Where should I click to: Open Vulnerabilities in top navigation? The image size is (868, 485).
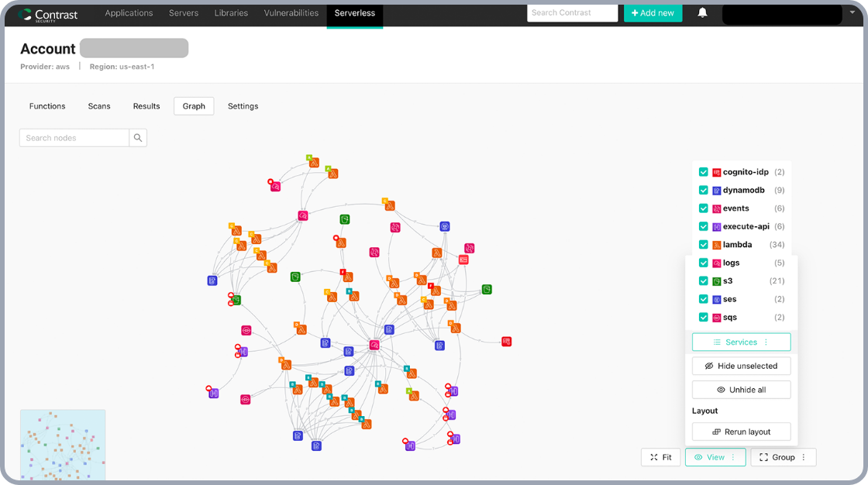(x=291, y=13)
